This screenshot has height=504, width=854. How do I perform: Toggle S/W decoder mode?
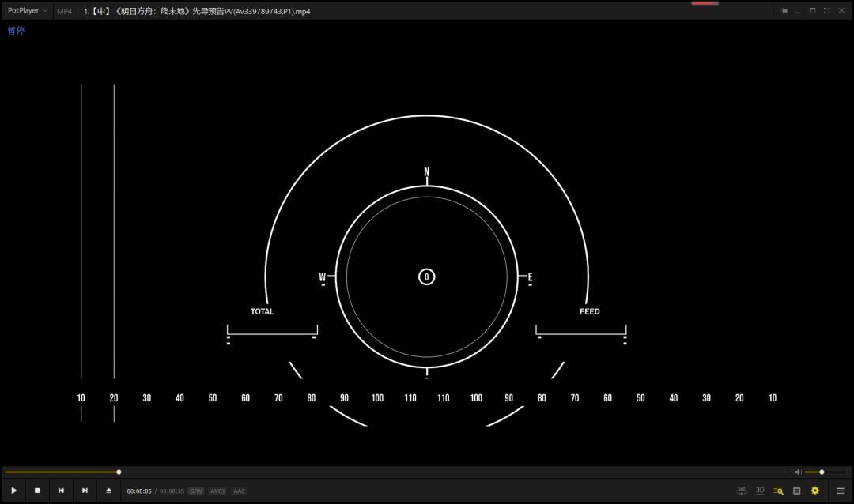(195, 491)
